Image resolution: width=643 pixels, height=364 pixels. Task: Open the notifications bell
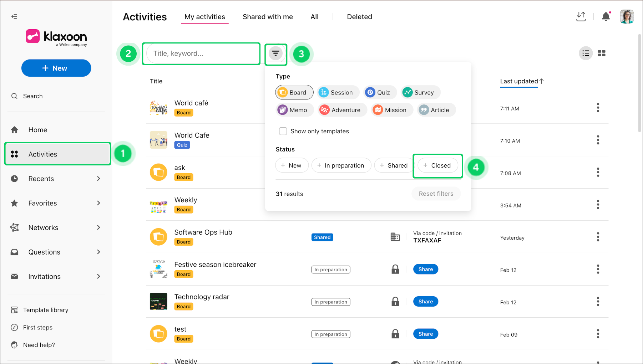tap(606, 17)
